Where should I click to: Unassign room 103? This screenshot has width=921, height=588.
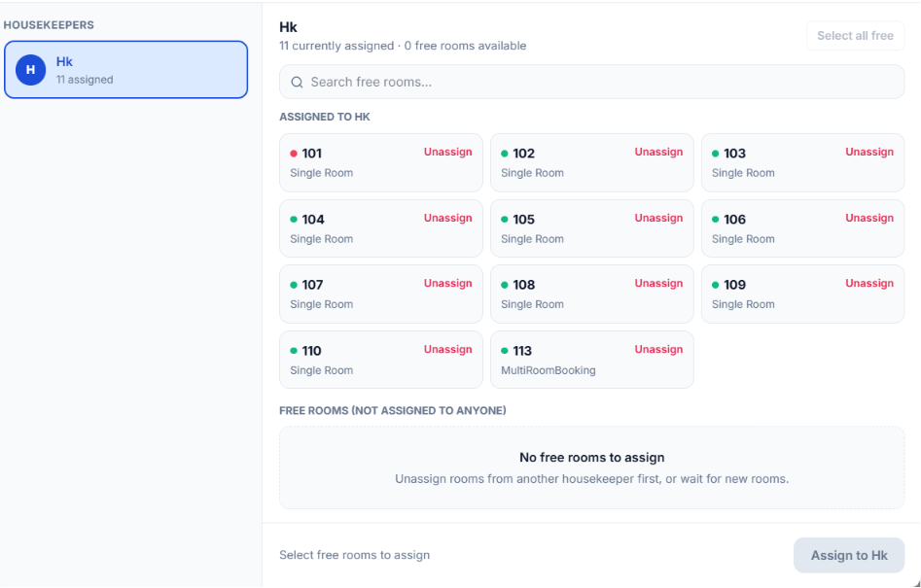click(x=869, y=152)
